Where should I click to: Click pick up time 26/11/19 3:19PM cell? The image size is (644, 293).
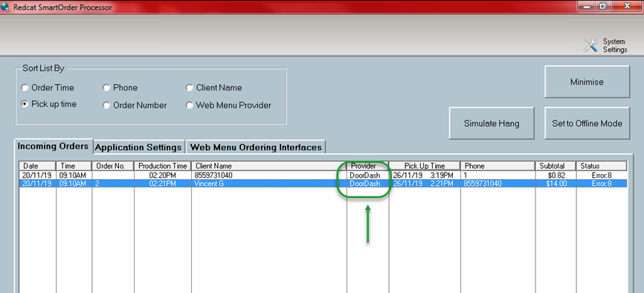click(425, 175)
